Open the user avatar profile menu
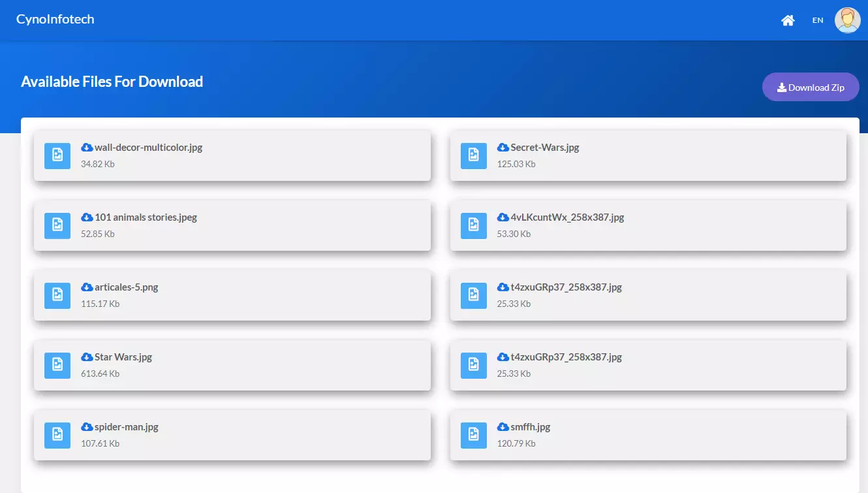This screenshot has height=493, width=868. (847, 20)
